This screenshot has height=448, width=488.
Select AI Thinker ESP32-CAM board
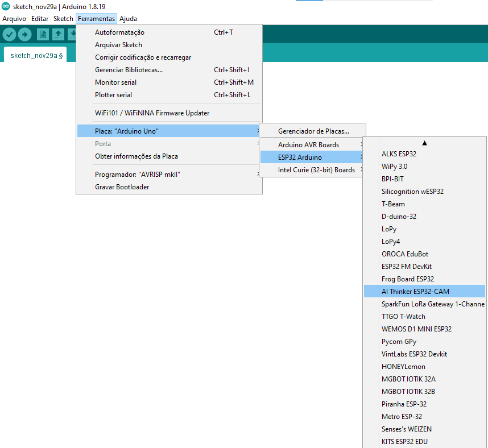click(424, 291)
